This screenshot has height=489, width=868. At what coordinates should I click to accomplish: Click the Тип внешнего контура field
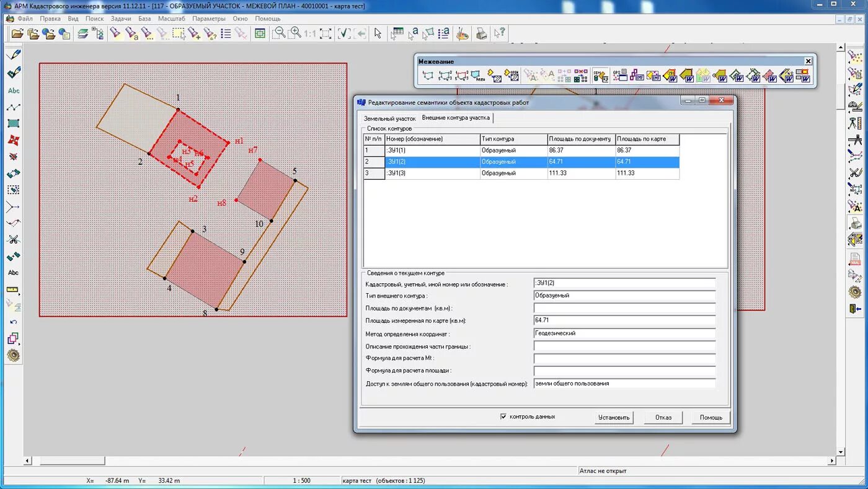pyautogui.click(x=624, y=296)
